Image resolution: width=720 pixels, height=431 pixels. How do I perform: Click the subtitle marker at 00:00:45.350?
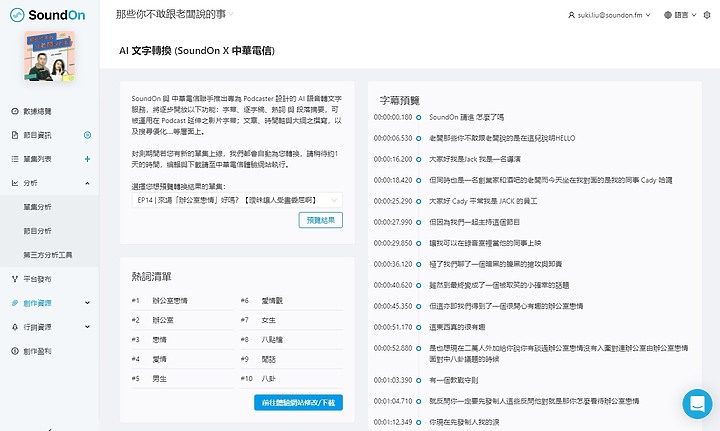tap(418, 306)
